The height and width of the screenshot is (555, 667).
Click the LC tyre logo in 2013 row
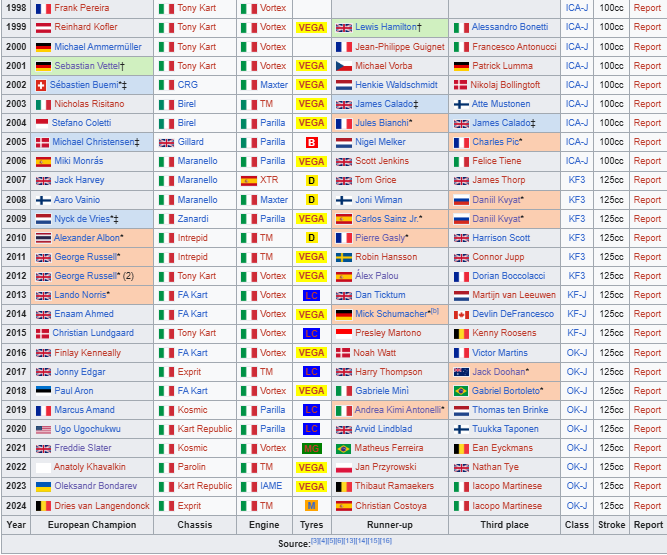click(x=311, y=295)
